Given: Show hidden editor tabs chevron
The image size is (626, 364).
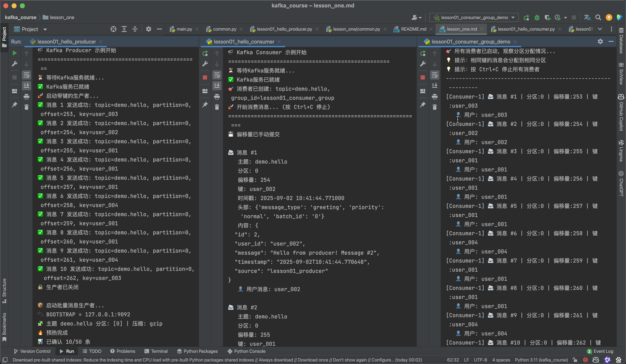Looking at the screenshot, I should 600,29.
